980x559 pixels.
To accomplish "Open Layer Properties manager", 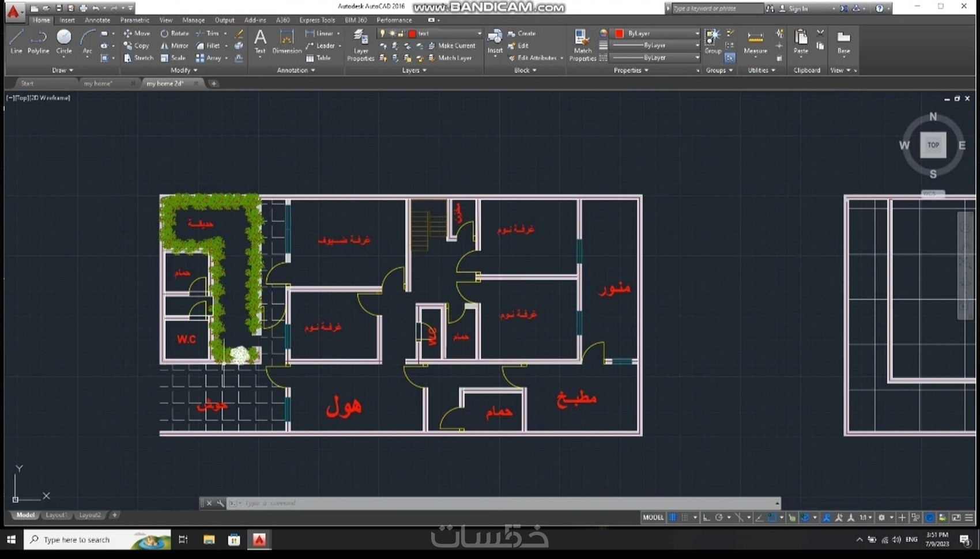I will (361, 45).
